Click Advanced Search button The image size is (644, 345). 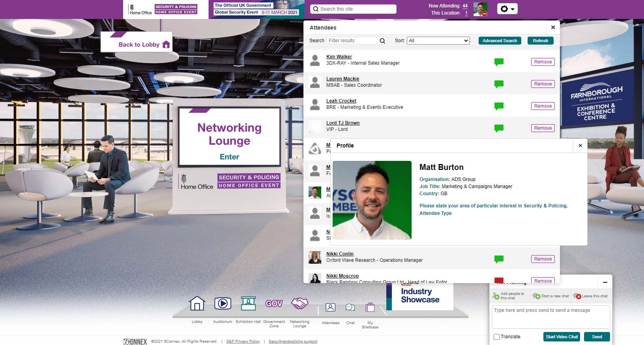point(500,41)
